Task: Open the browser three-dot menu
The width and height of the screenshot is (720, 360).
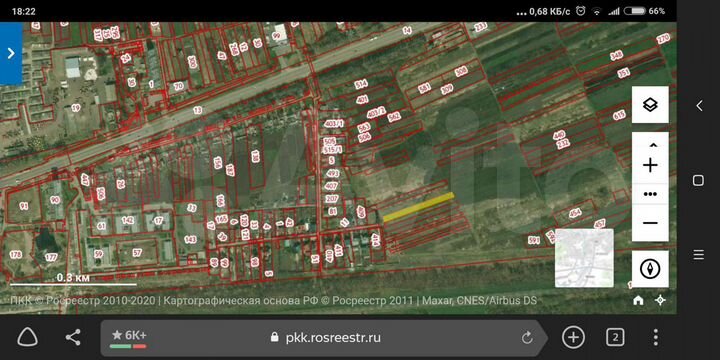Action: 656,338
